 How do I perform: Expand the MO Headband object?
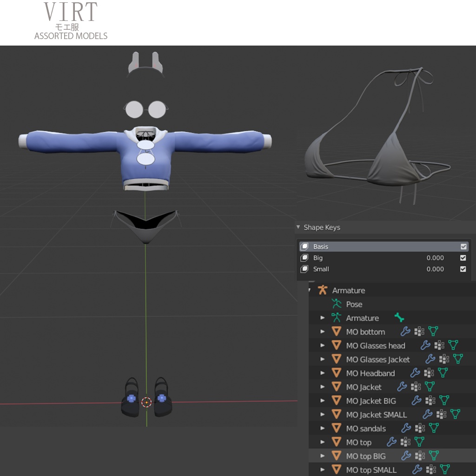[x=323, y=373]
